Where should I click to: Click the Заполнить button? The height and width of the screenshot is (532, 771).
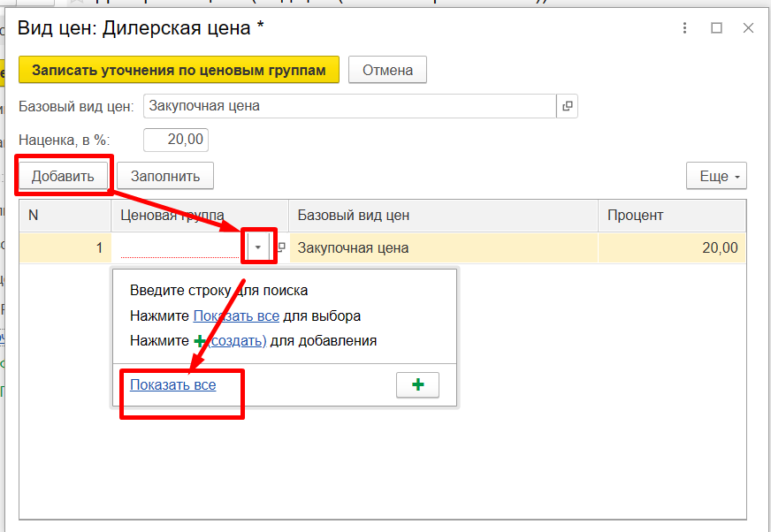click(165, 176)
